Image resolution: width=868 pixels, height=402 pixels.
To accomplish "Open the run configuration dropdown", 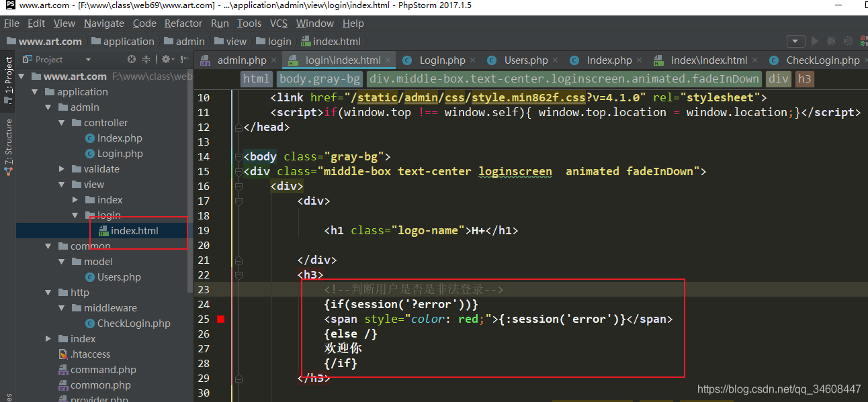I will click(x=796, y=41).
